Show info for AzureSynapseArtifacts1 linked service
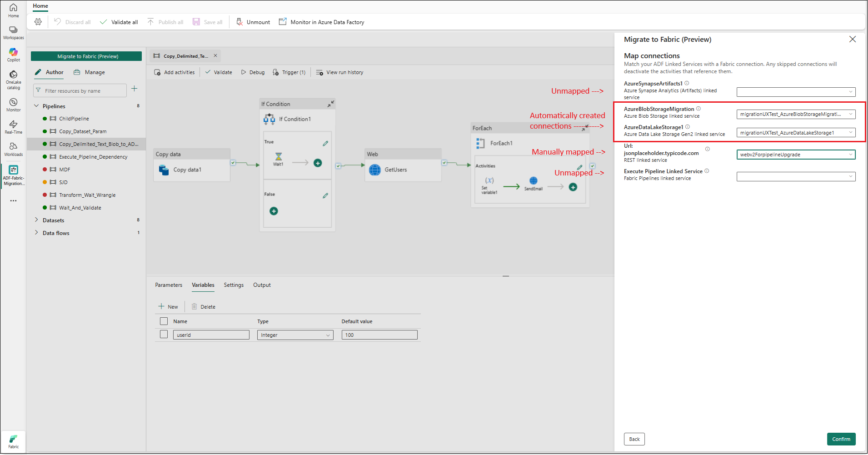 (x=687, y=83)
